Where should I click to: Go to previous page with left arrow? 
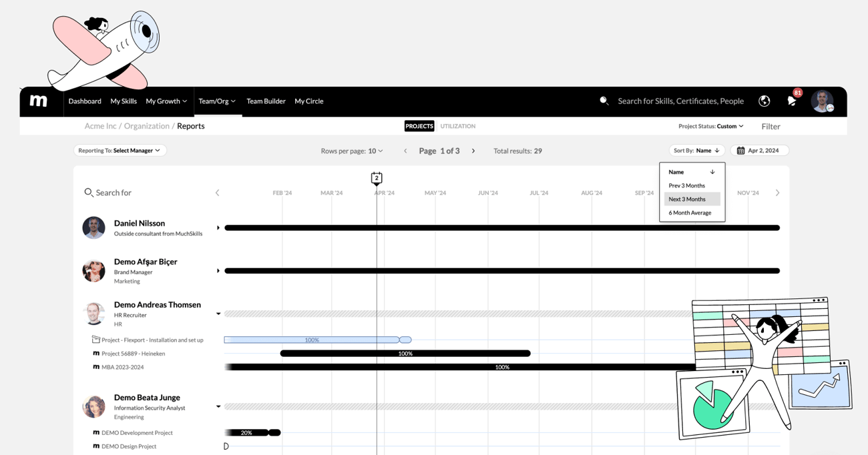pyautogui.click(x=405, y=151)
